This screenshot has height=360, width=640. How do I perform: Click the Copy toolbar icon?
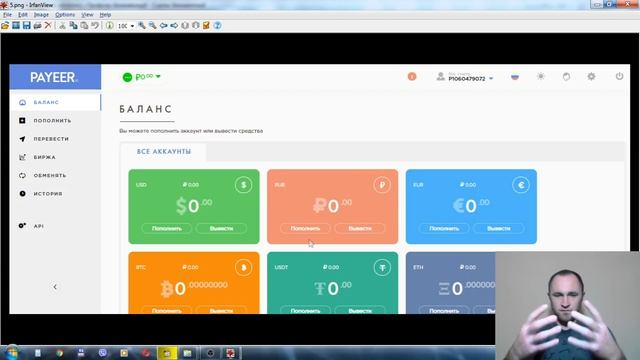73,25
